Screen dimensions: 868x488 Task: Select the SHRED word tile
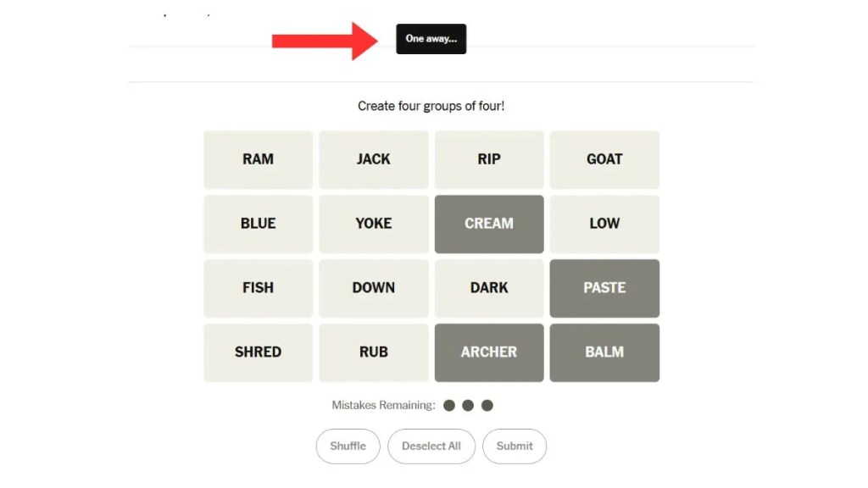click(x=258, y=352)
